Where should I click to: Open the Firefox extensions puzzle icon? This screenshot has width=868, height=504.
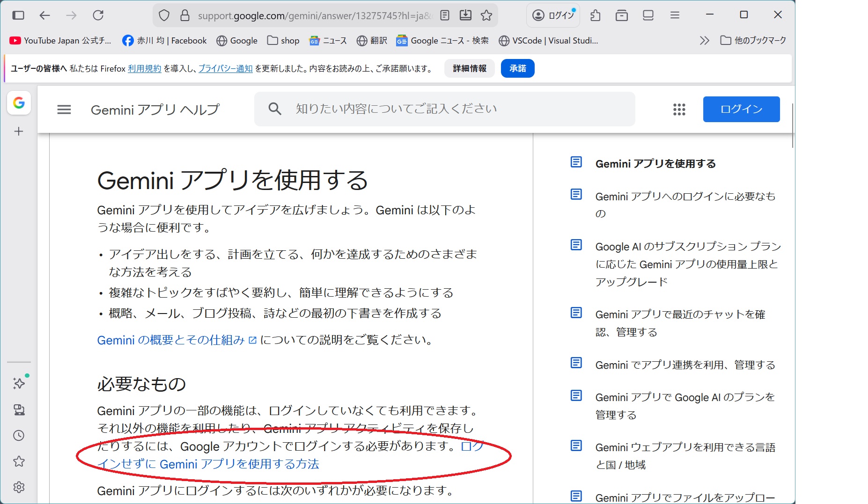[x=596, y=15]
